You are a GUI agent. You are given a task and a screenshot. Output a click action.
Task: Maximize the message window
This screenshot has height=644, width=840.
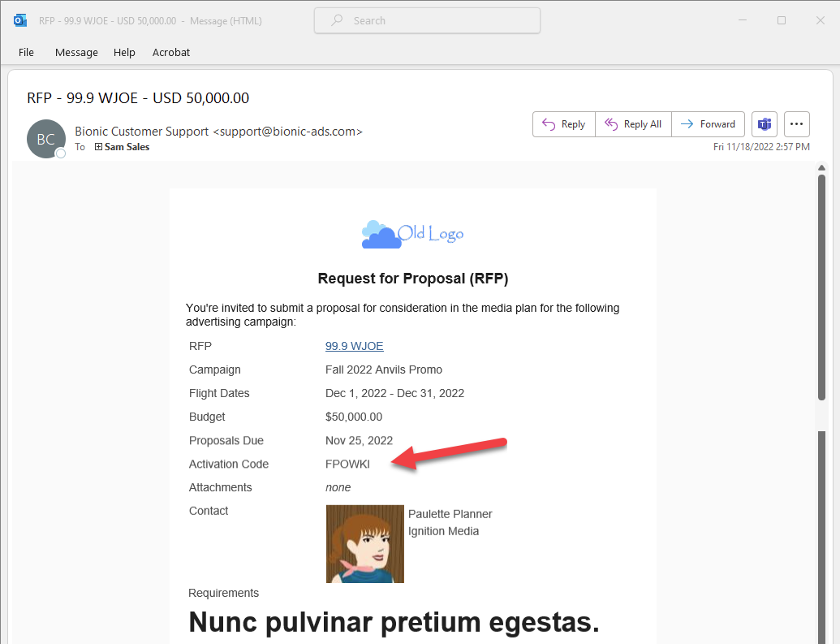pos(781,20)
